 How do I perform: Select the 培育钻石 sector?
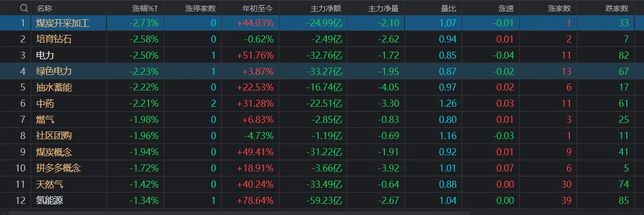(53, 39)
